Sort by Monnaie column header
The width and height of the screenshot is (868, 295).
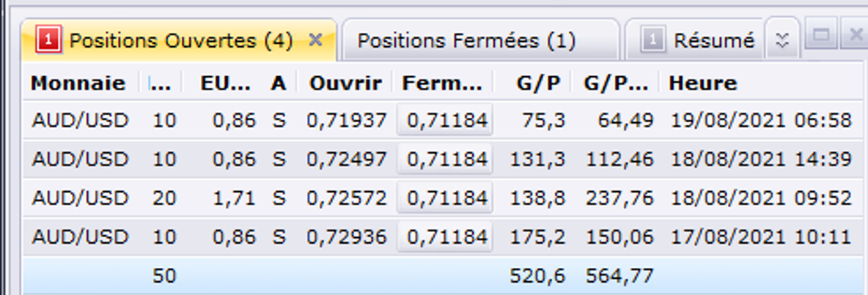[x=78, y=83]
